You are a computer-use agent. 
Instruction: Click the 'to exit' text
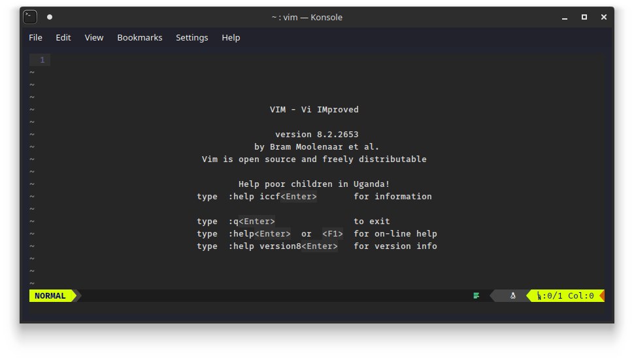point(372,222)
